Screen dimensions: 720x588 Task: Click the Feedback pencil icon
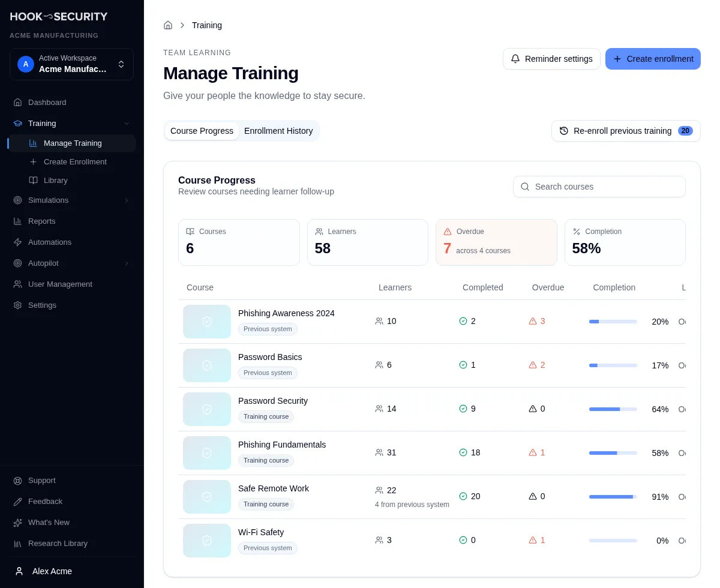pos(18,502)
